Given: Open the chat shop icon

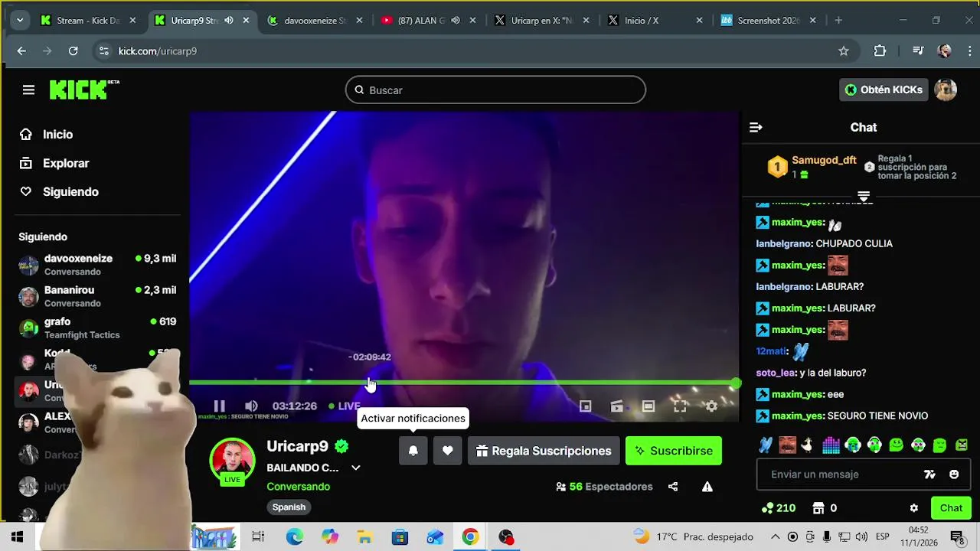Looking at the screenshot, I should coord(818,508).
